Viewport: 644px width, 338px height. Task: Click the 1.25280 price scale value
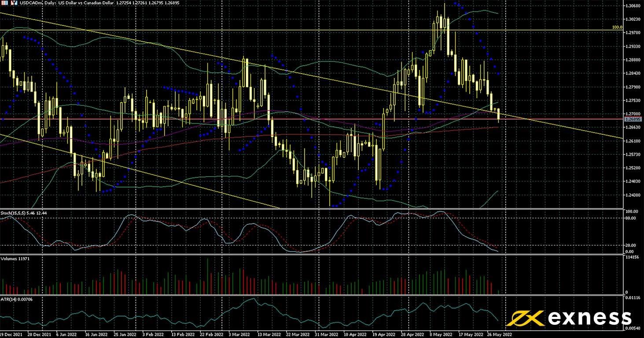[633, 168]
